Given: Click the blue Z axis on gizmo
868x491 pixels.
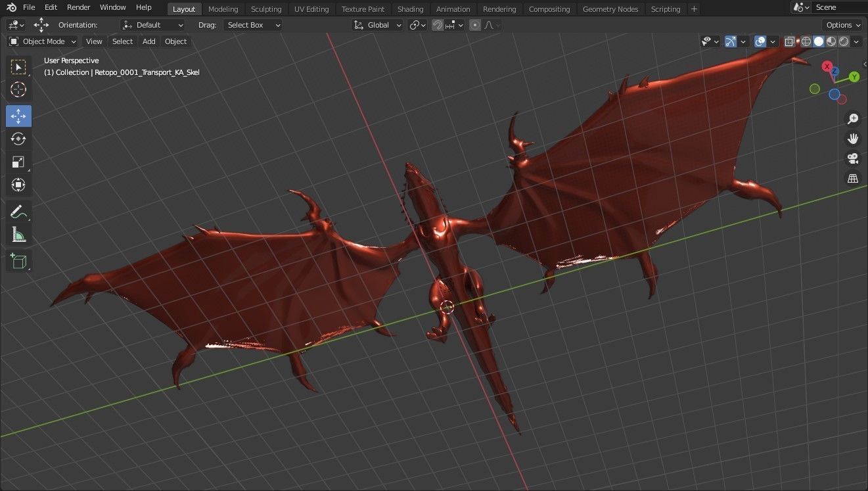Looking at the screenshot, I should pyautogui.click(x=834, y=70).
